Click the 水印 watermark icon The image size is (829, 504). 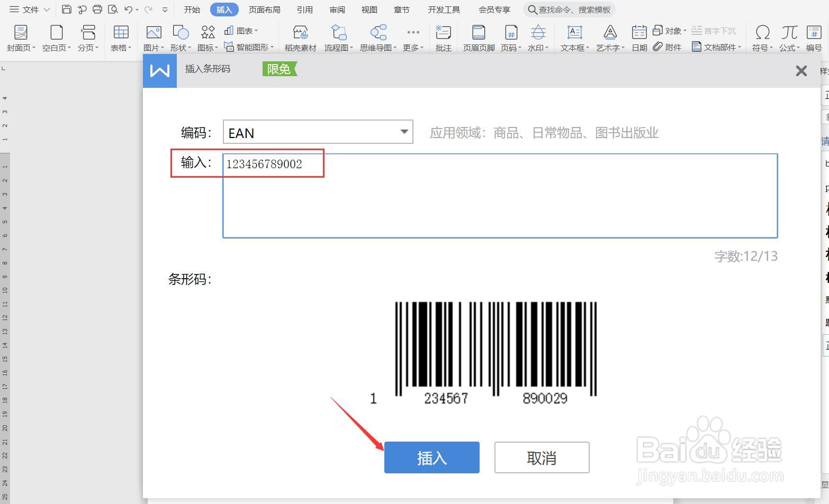point(538,33)
